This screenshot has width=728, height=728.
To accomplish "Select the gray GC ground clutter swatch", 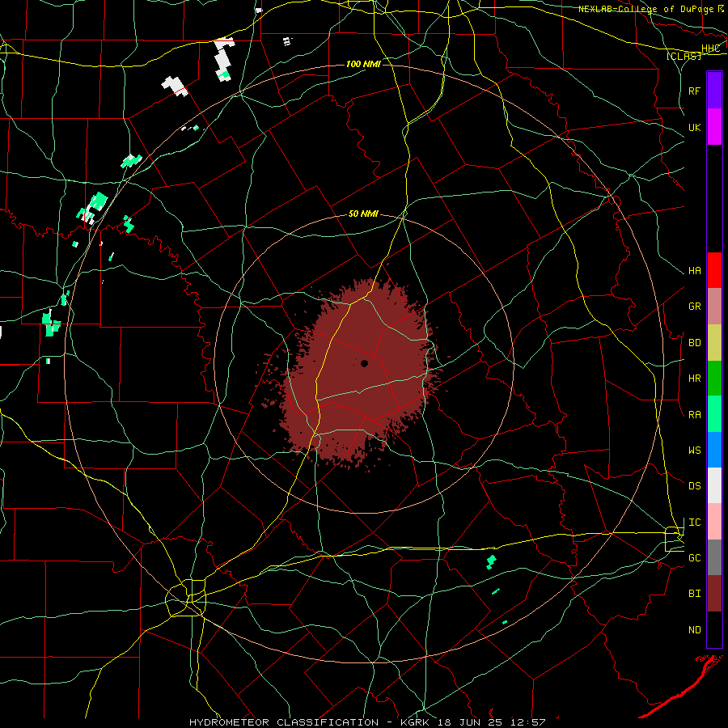I will click(714, 557).
